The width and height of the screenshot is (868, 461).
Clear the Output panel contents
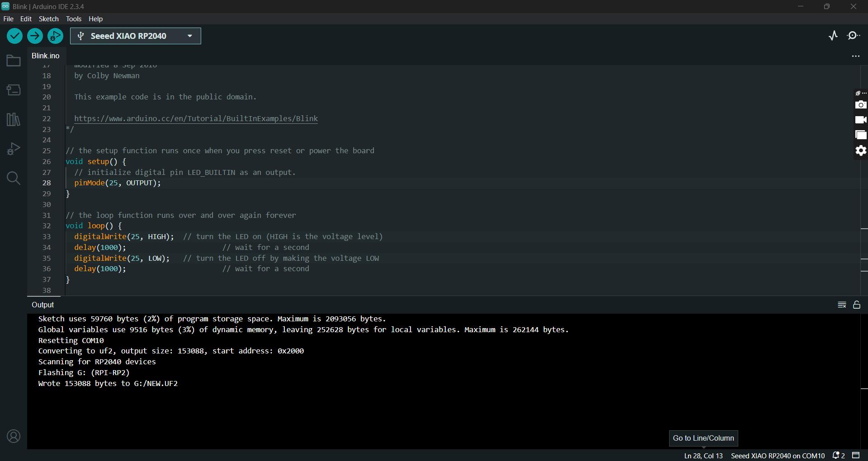842,305
